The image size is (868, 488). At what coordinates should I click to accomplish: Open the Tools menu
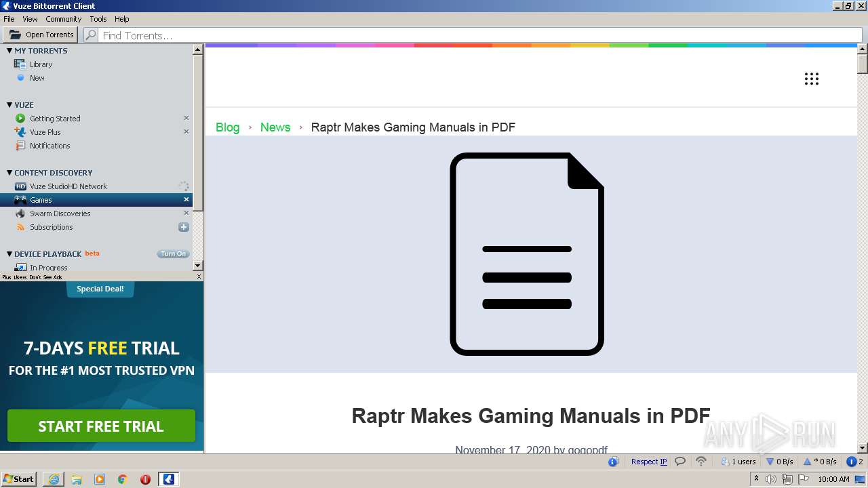pos(98,19)
